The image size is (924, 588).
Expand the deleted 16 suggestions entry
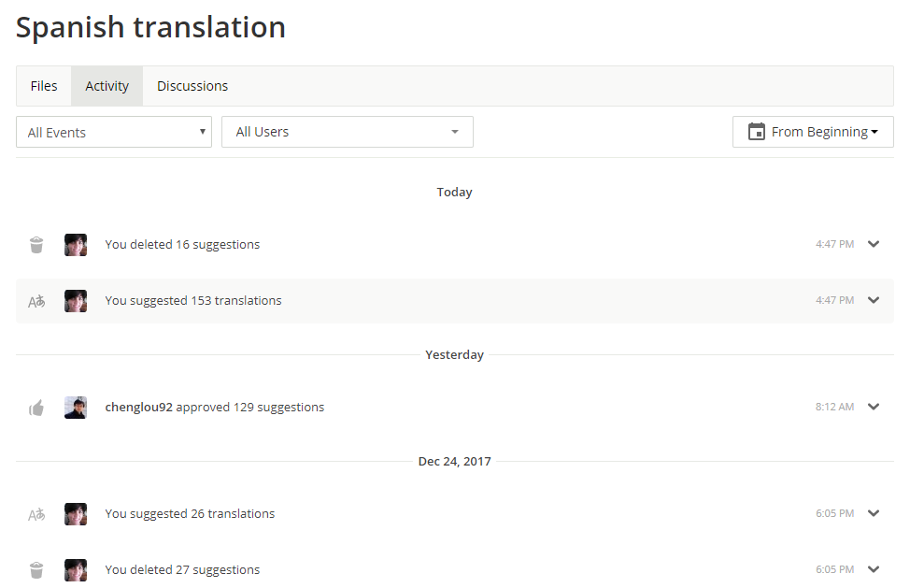pyautogui.click(x=874, y=244)
